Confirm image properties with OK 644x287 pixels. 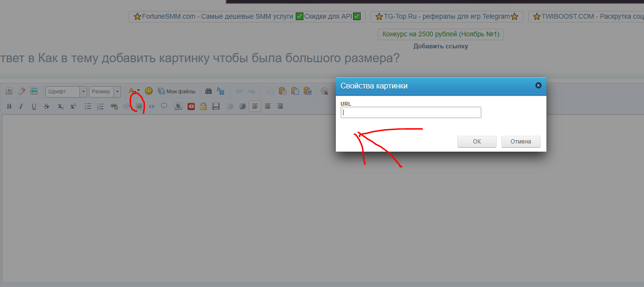(477, 142)
